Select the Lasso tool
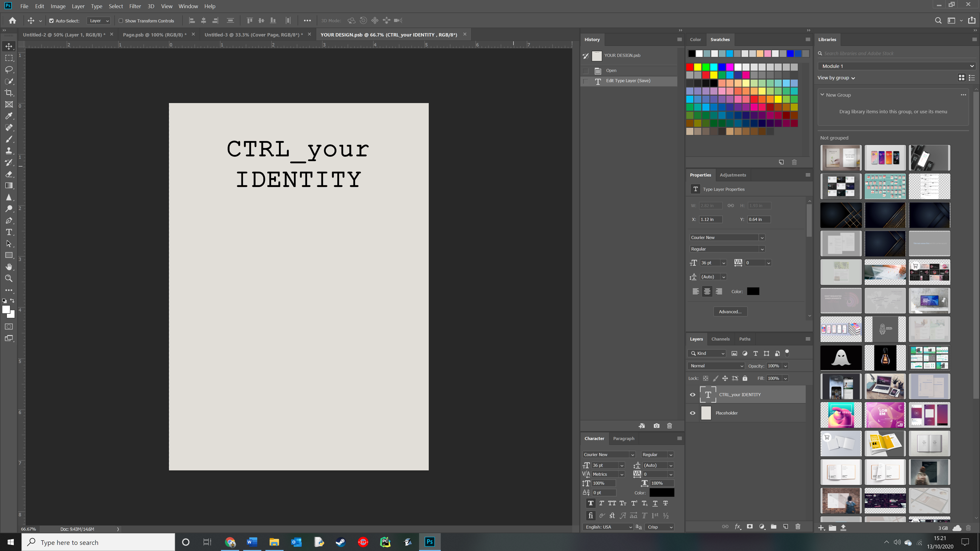Image resolution: width=980 pixels, height=551 pixels. pos(9,70)
